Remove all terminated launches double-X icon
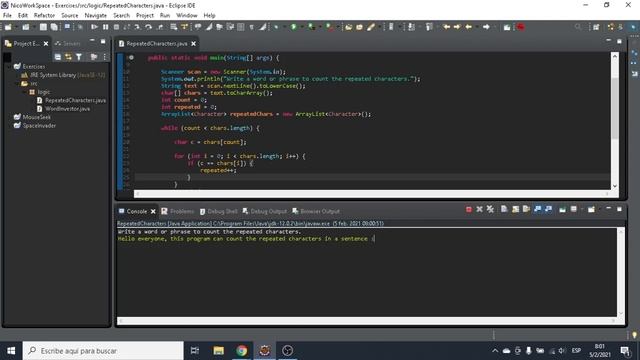Image resolution: width=640 pixels, height=360 pixels. [x=490, y=209]
